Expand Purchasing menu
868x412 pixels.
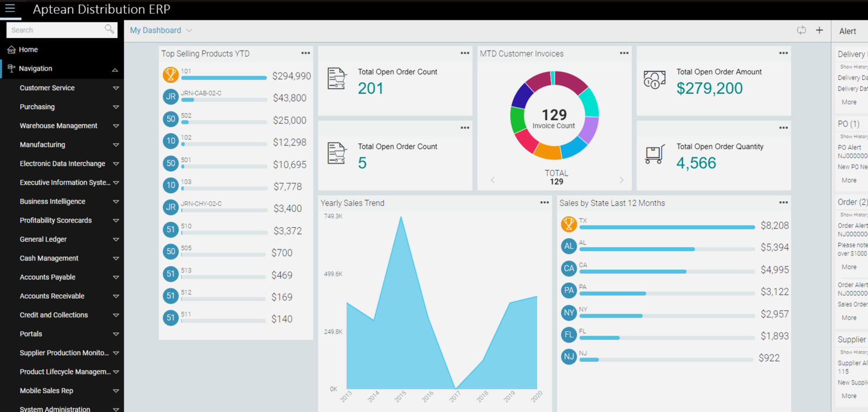click(x=116, y=107)
